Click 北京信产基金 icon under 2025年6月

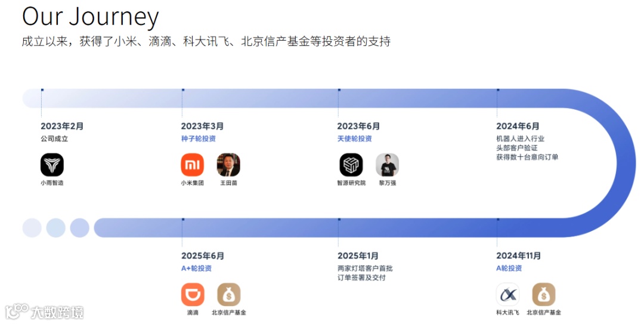click(x=229, y=294)
